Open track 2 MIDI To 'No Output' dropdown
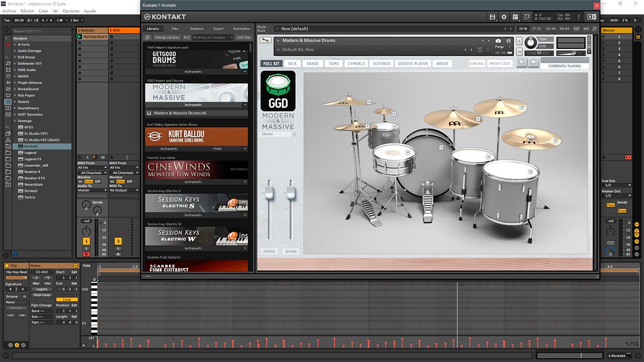 (123, 190)
